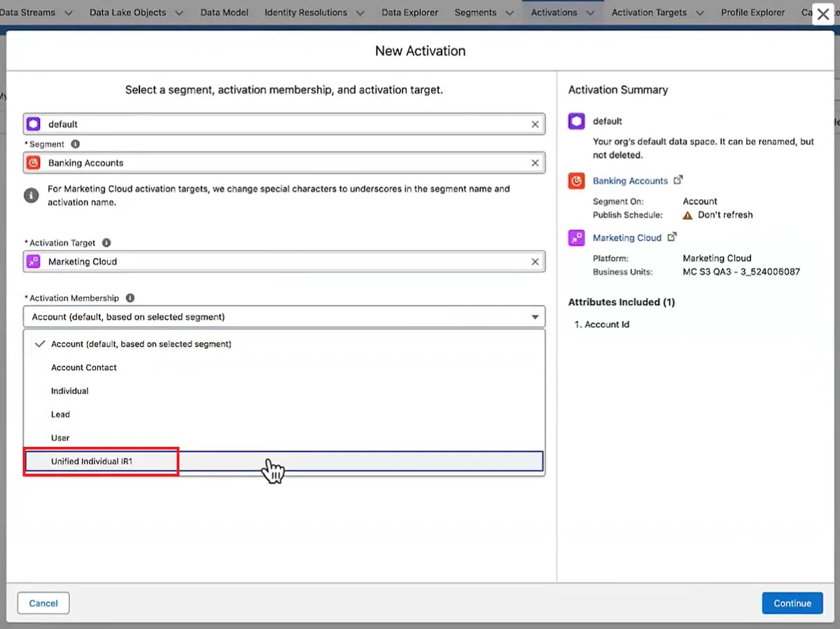Remove the Marketing Cloud activation target
The width and height of the screenshot is (840, 629).
pyautogui.click(x=535, y=261)
